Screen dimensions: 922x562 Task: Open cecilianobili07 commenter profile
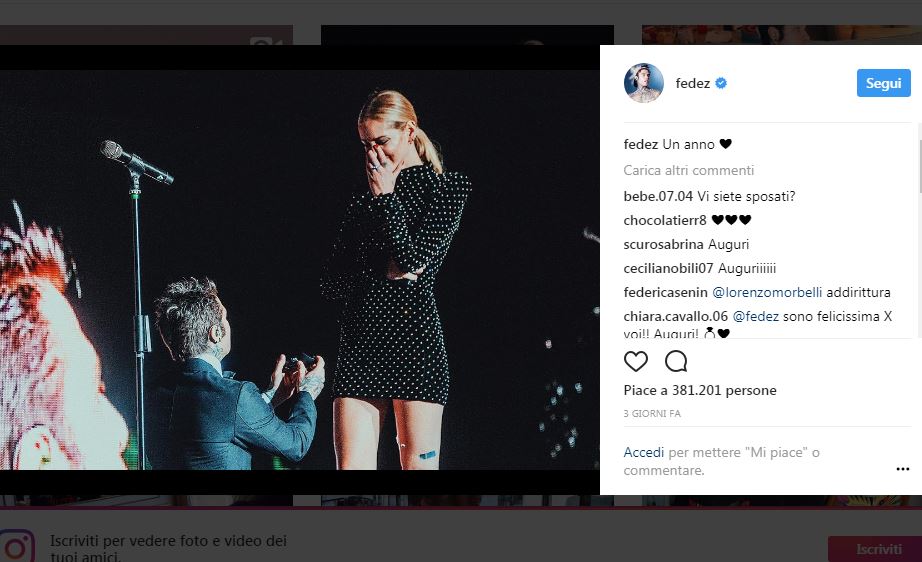tap(668, 268)
